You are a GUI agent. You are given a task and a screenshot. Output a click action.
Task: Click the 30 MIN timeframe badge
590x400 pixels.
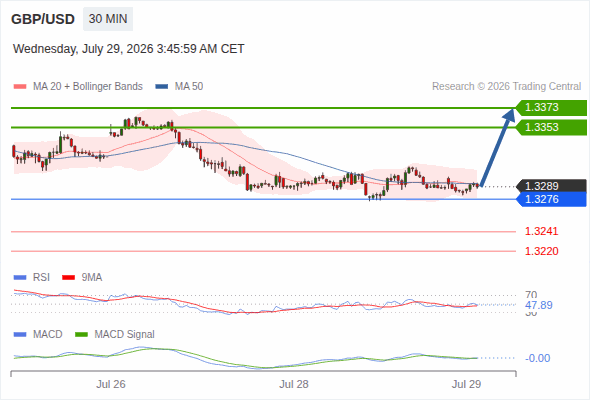108,19
